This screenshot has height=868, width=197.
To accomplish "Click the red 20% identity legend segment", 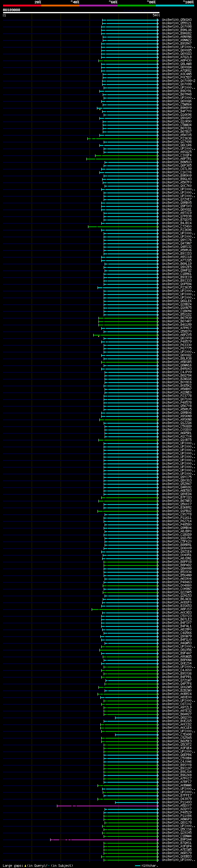I will coord(22,6).
